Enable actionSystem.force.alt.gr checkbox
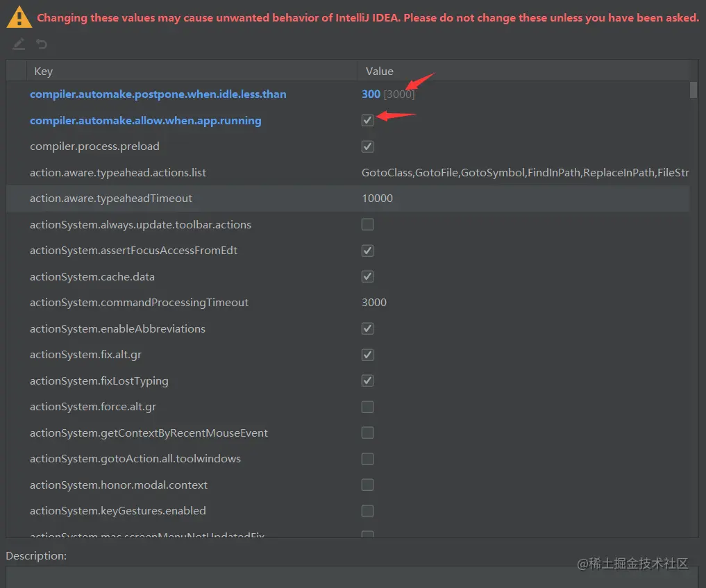This screenshot has height=588, width=706. tap(368, 407)
